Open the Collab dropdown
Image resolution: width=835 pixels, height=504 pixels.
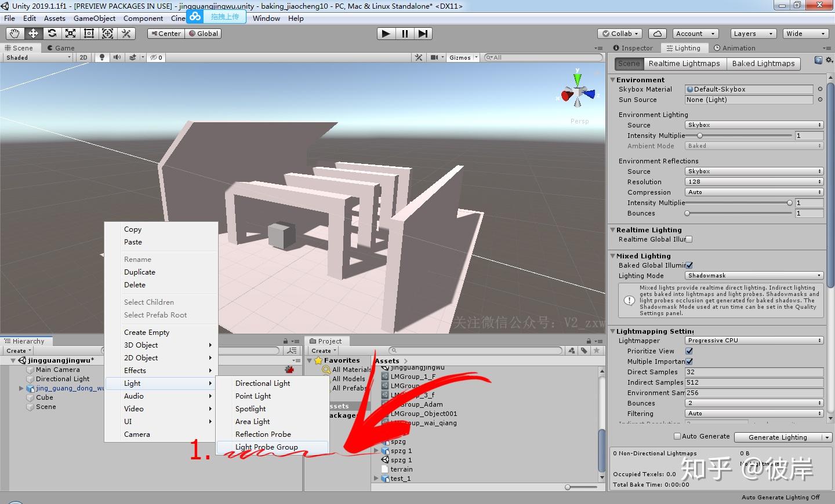pos(620,34)
